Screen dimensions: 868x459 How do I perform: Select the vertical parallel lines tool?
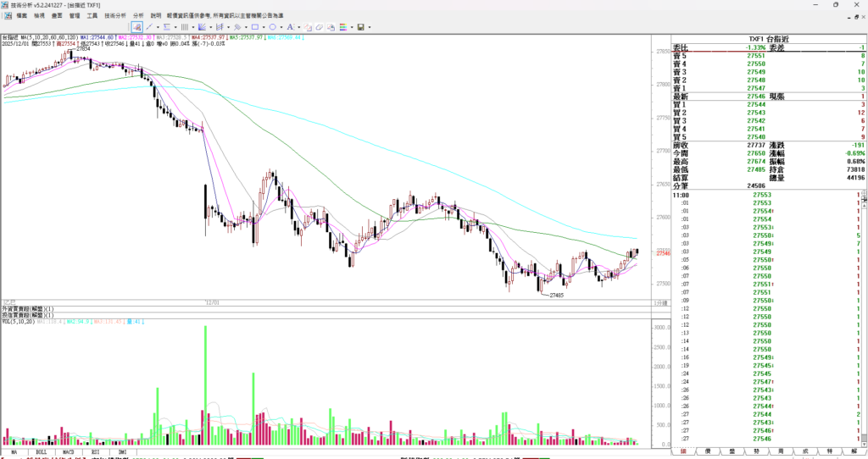185,27
